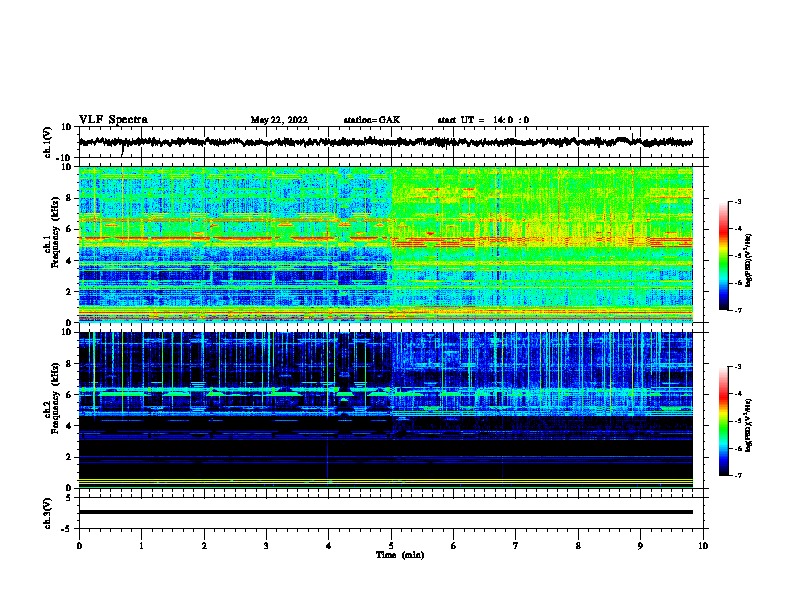Click the "-7" label on ch.2 colorbar

(x=738, y=476)
